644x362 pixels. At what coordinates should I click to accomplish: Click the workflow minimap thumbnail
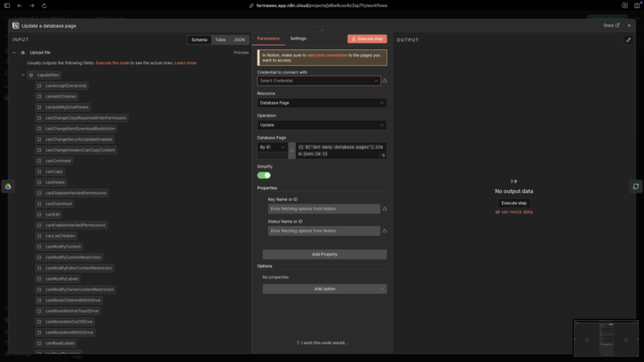click(x=606, y=338)
